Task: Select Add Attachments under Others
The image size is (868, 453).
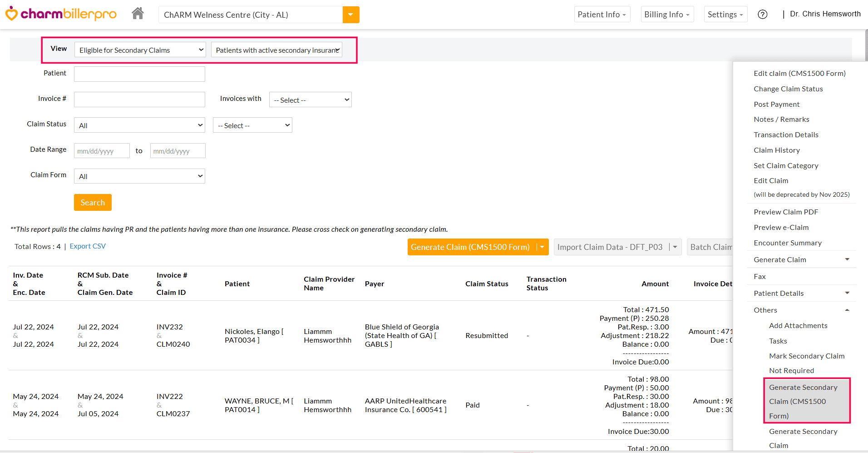Action: (798, 326)
